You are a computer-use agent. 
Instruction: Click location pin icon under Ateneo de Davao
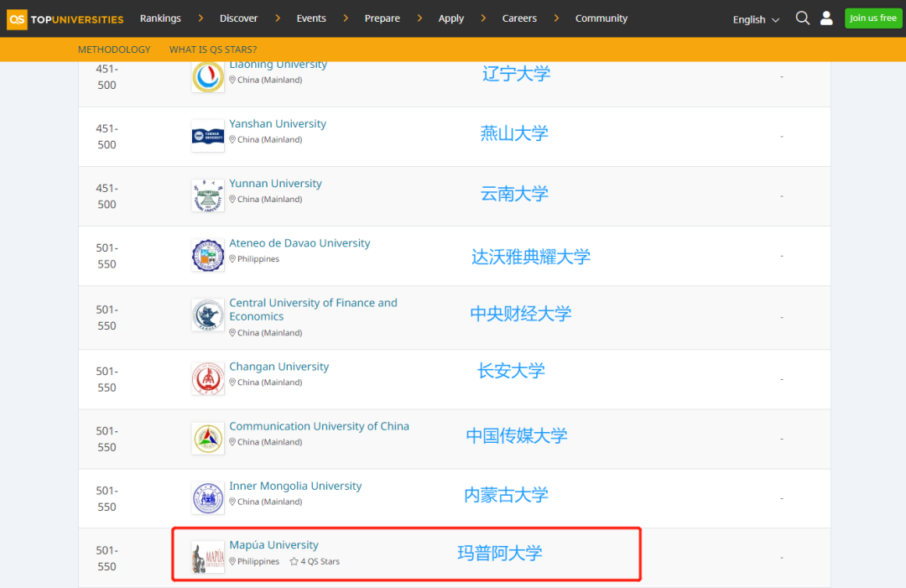[232, 258]
